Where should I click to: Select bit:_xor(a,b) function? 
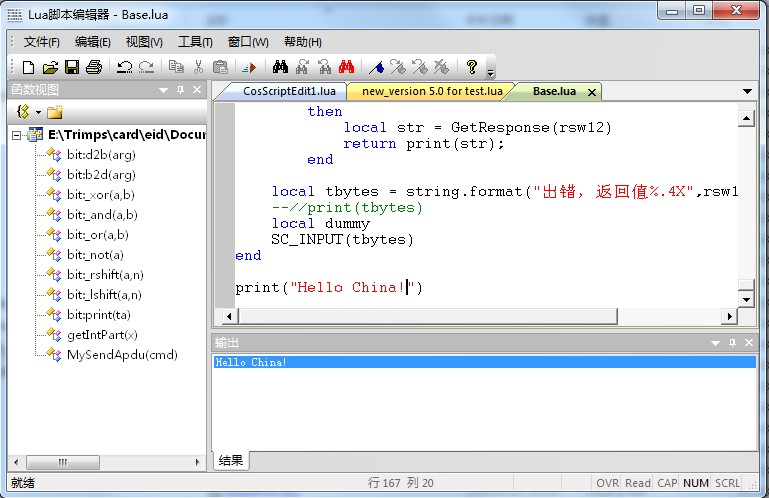coord(101,195)
